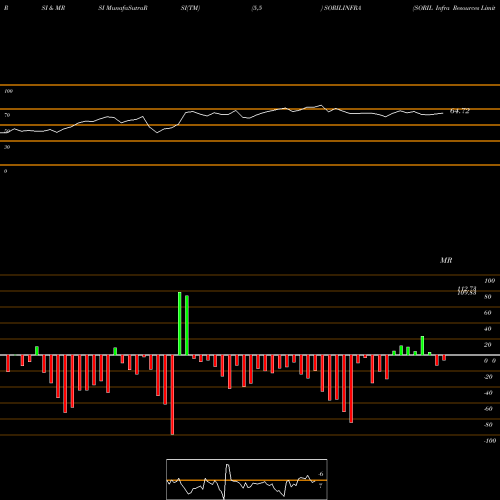
Task: Click the MR axis label -60
Action: click(x=488, y=409)
